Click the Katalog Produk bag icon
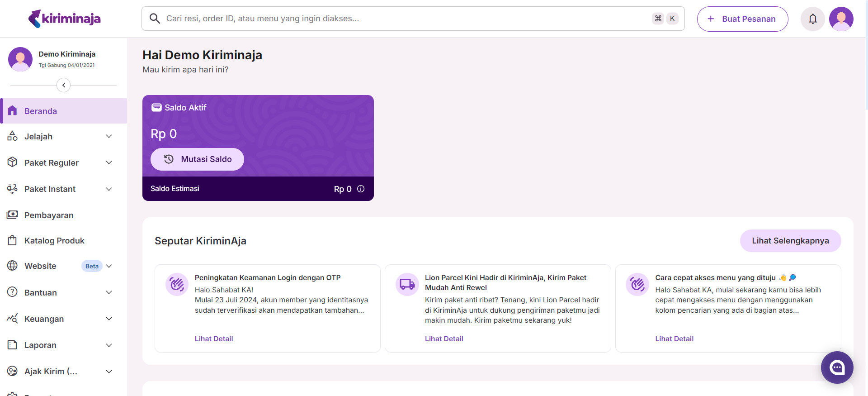The width and height of the screenshot is (868, 396). pos(12,240)
